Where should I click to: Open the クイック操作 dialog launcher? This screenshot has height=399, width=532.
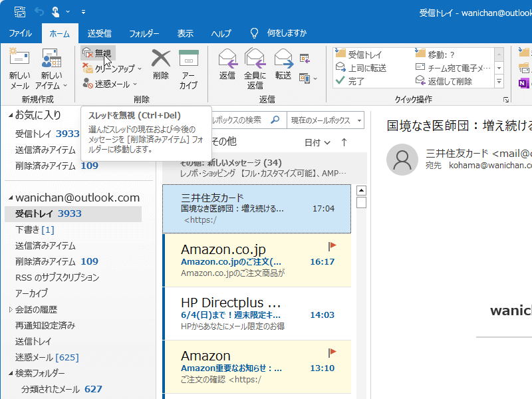[506, 99]
